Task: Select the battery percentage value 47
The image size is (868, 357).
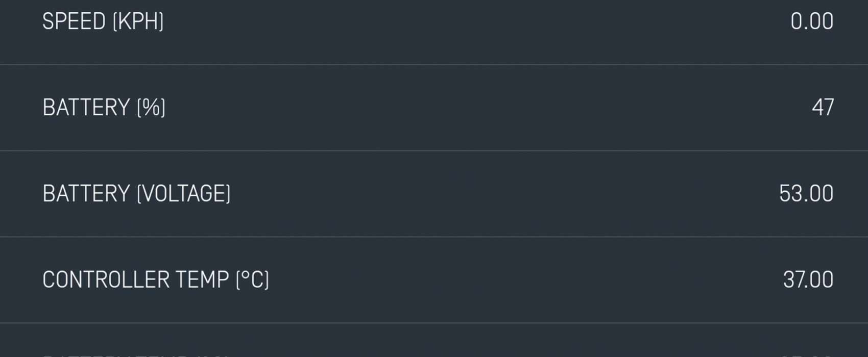Action: pyautogui.click(x=823, y=108)
